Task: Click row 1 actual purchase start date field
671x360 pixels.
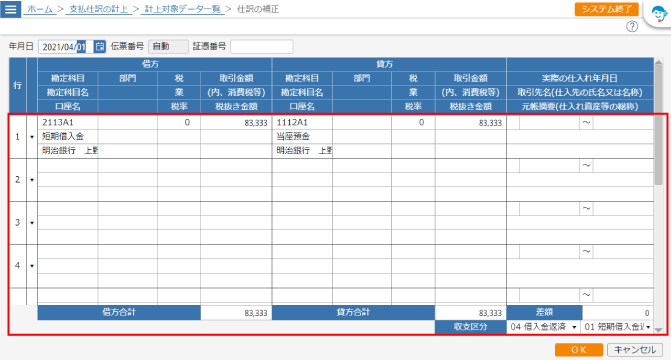Action: [549, 122]
